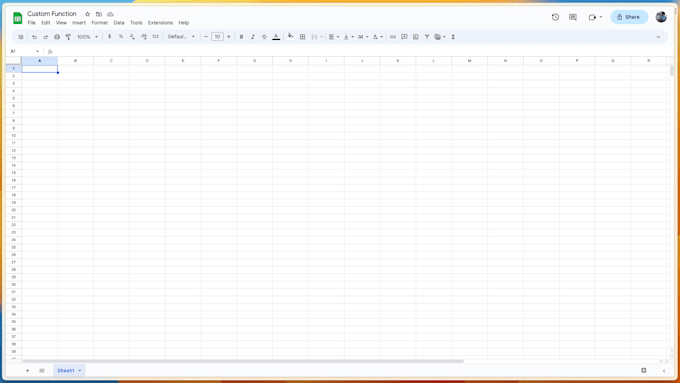Increase font size with plus button
680x383 pixels.
(229, 37)
